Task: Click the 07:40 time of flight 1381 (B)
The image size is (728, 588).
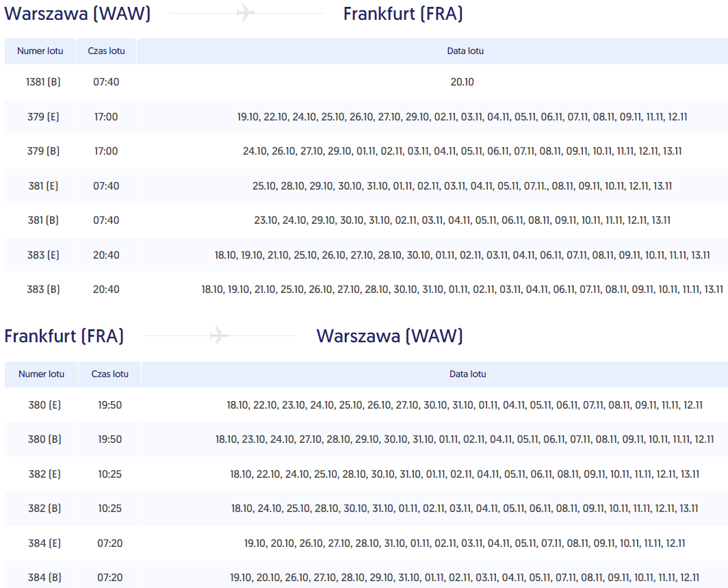Action: [106, 81]
